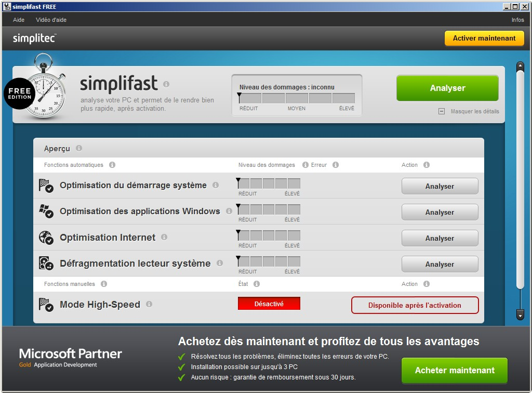Click the Windows applications optimization icon

[46, 212]
